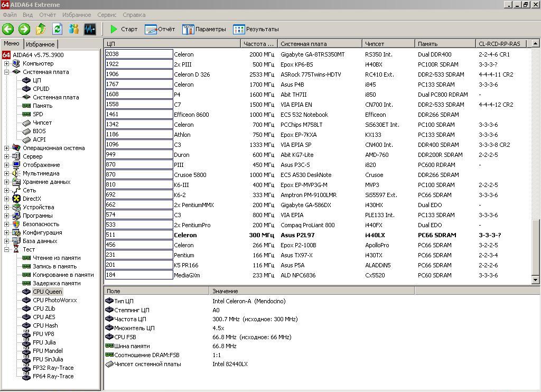
Task: Open the user management icon in toolbar
Action: tap(73, 29)
